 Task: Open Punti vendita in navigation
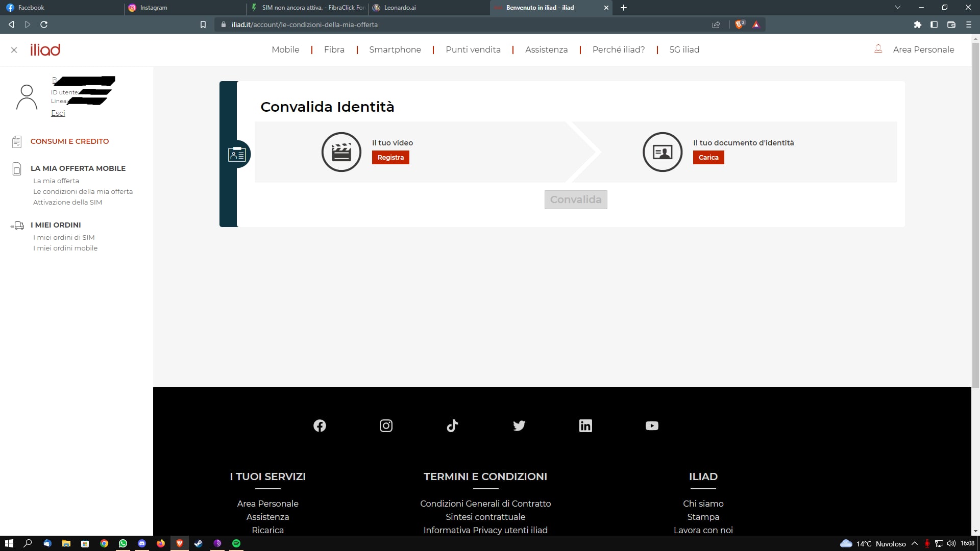473,49
